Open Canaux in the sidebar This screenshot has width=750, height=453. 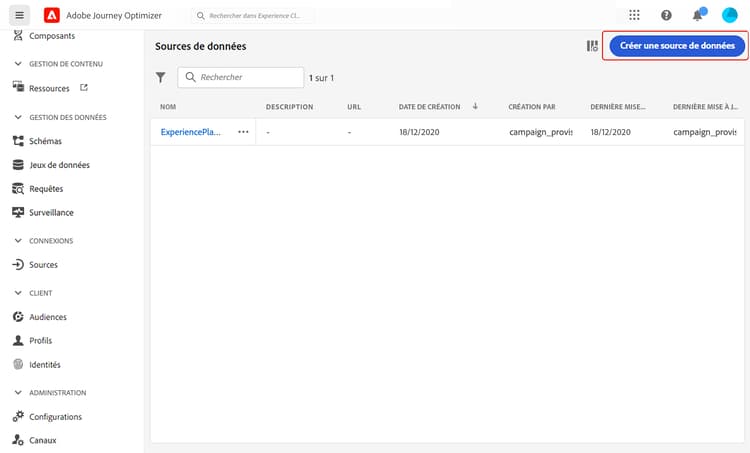point(43,440)
